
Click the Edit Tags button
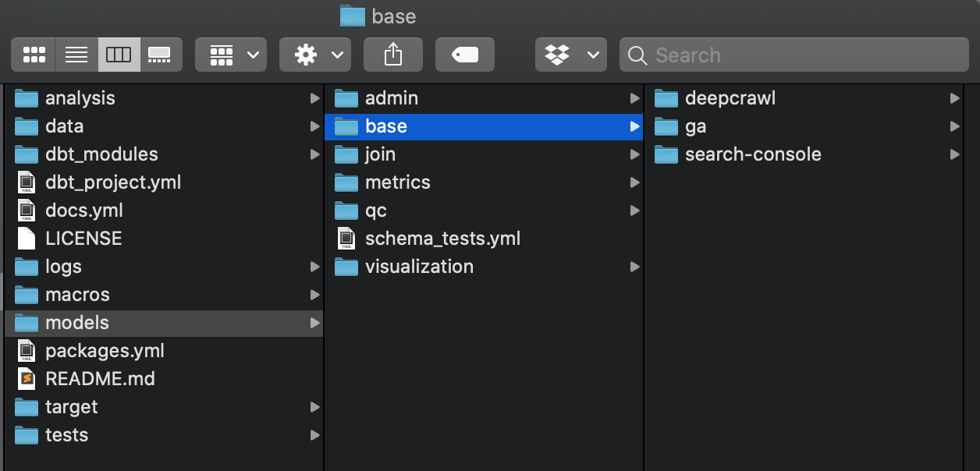click(x=465, y=55)
